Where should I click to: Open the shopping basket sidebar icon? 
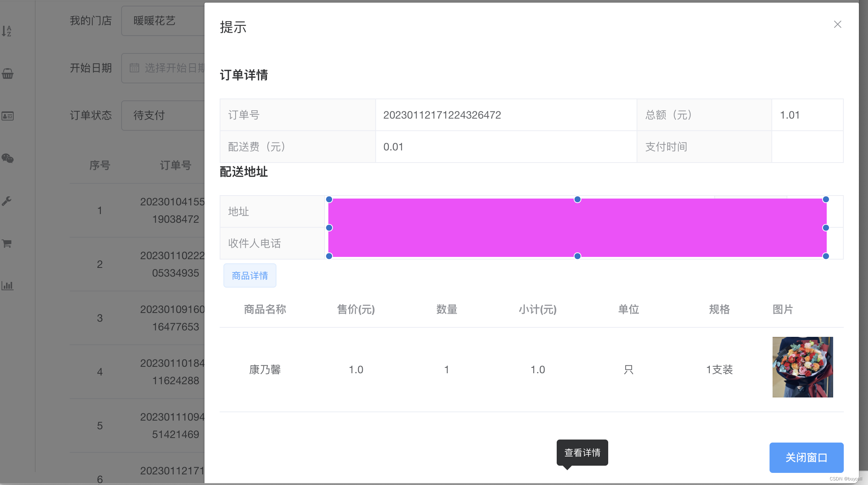point(8,74)
